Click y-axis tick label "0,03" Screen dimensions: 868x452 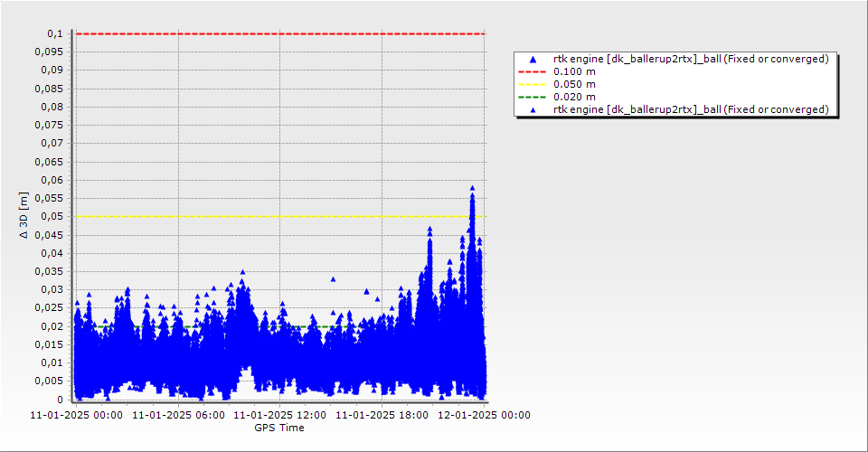click(52, 290)
